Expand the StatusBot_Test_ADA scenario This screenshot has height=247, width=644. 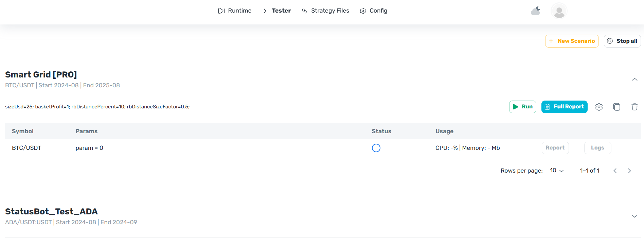tap(634, 216)
